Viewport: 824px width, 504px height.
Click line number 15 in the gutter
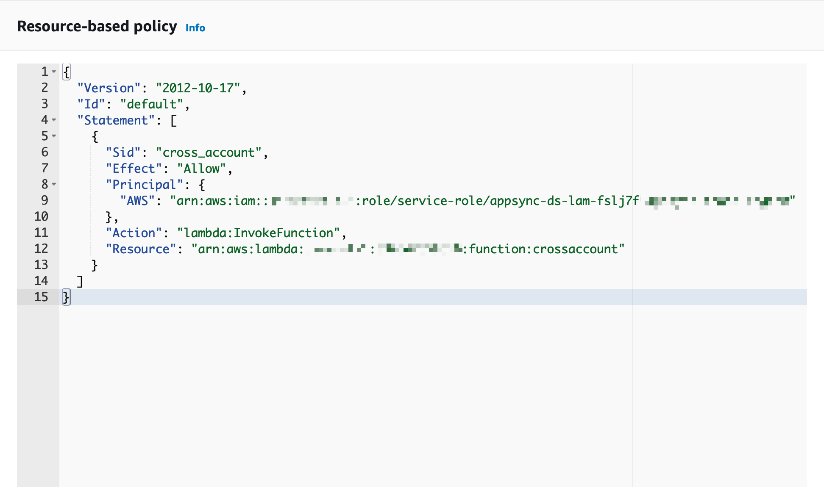[41, 297]
